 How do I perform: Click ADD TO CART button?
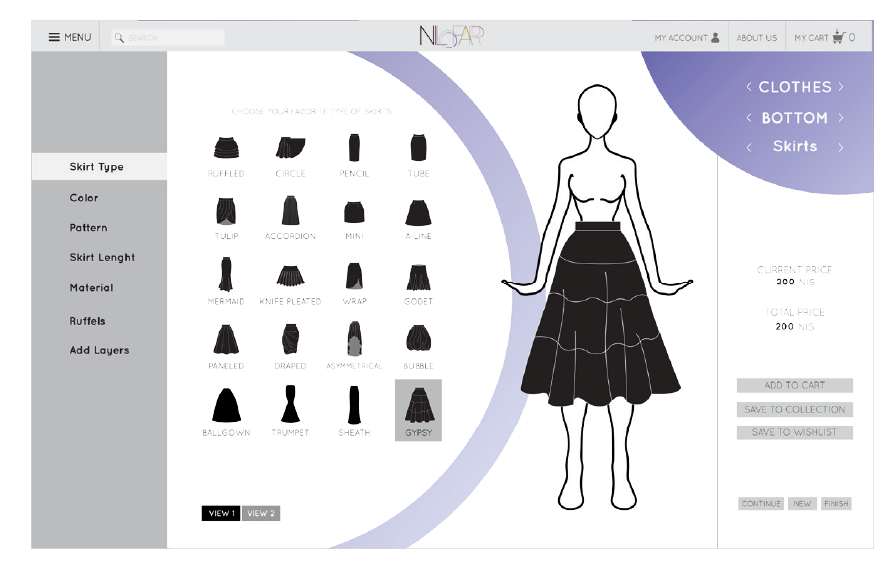[x=795, y=385]
